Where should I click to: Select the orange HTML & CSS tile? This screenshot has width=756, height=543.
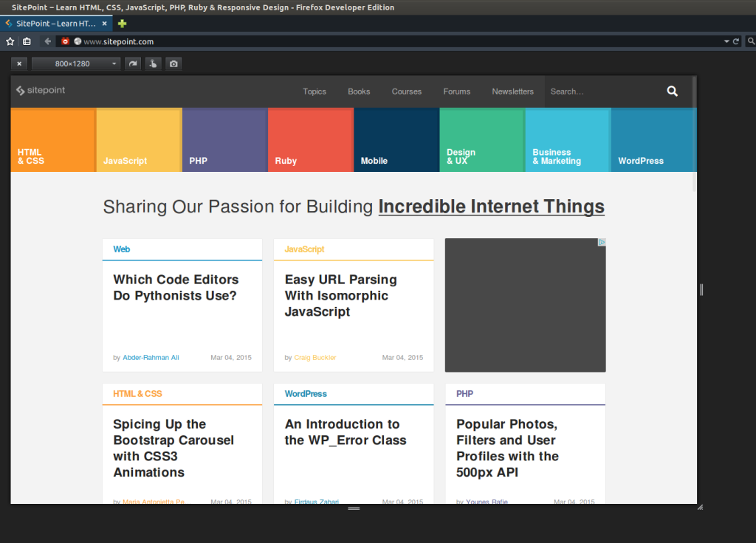(x=52, y=140)
